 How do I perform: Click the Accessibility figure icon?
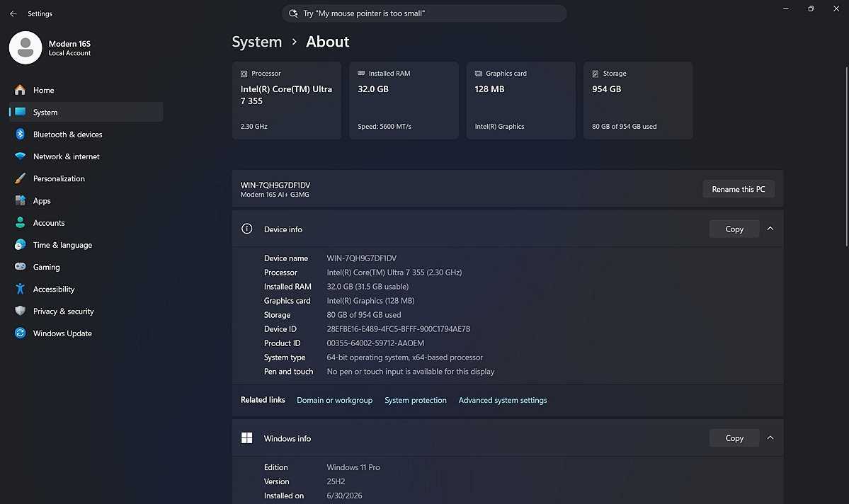pos(20,289)
